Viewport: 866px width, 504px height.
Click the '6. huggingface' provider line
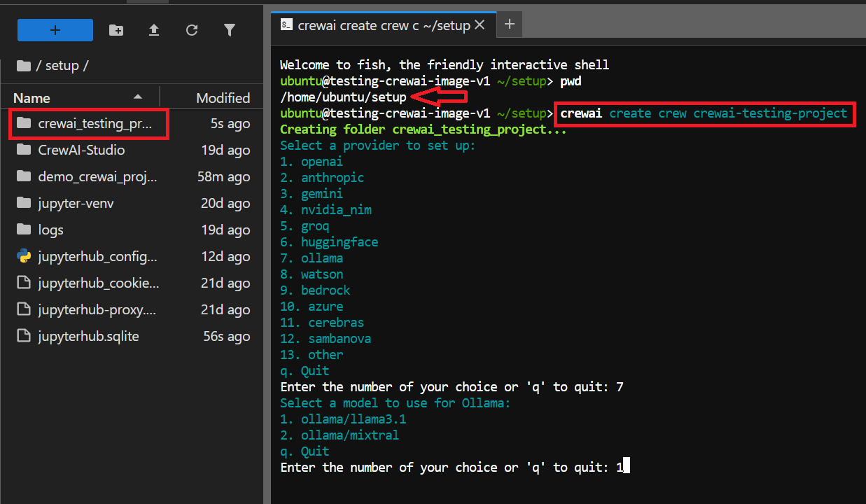point(329,242)
